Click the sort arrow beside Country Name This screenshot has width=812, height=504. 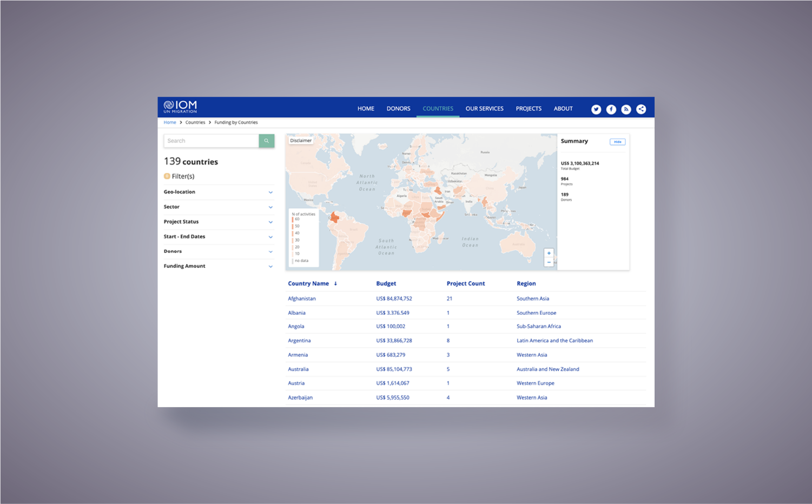(335, 283)
